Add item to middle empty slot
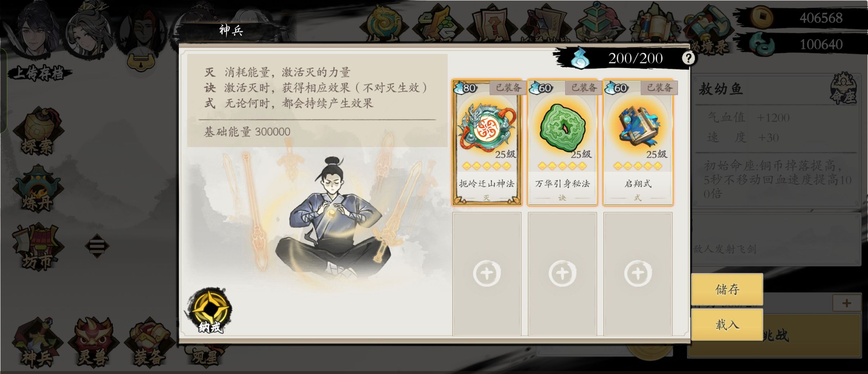 (562, 274)
